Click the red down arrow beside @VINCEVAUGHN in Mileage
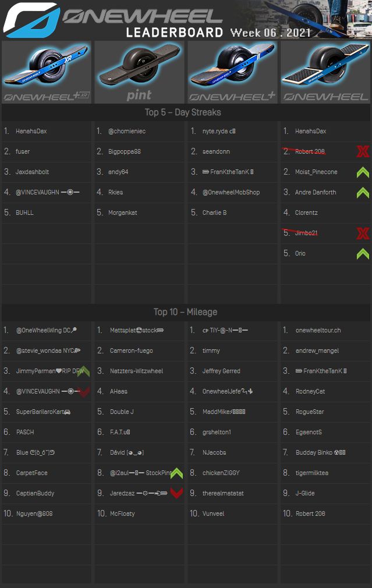Viewport: 372px width, 588px height. 83,391
